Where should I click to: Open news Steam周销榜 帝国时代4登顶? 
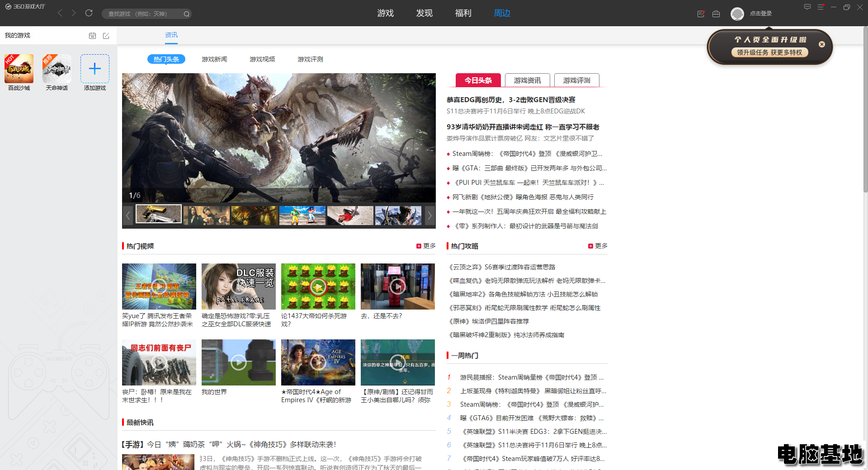527,154
